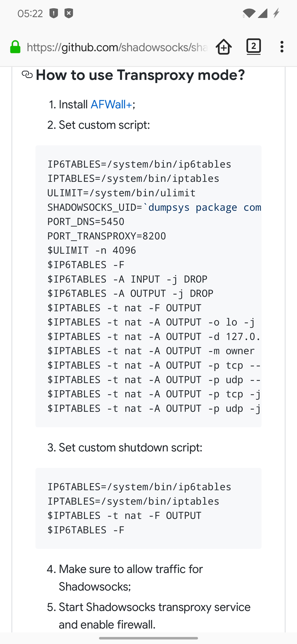The width and height of the screenshot is (297, 644).
Task: Tap the green padlock security icon
Action: point(15,47)
